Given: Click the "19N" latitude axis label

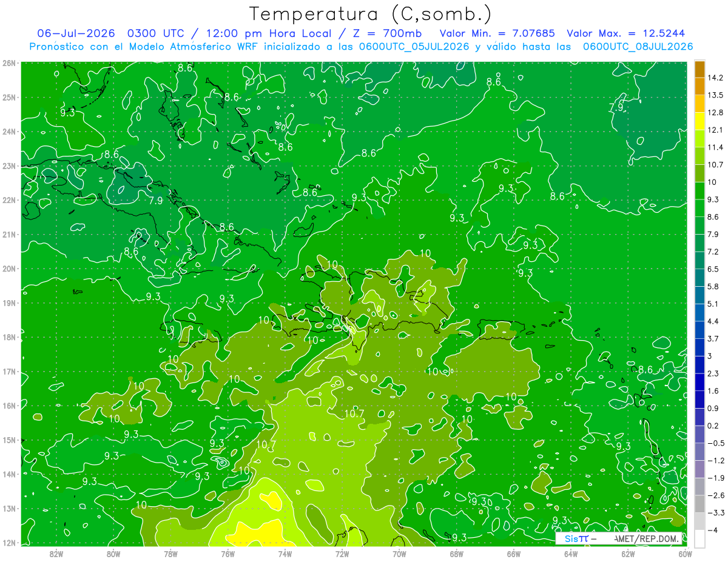Looking at the screenshot, I should [x=8, y=303].
